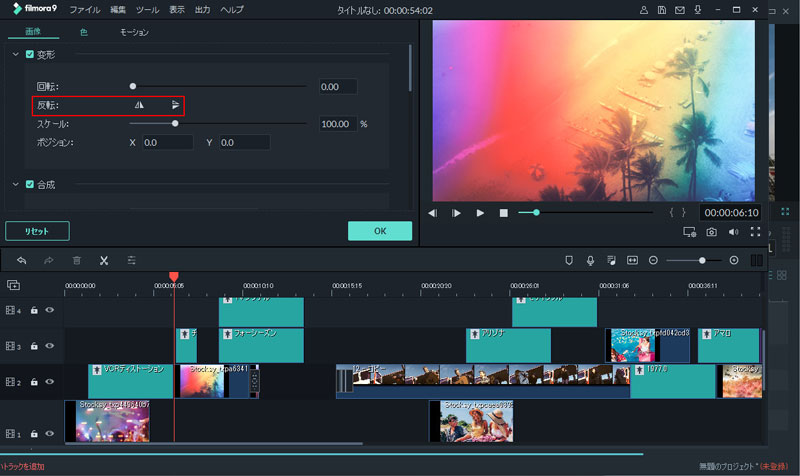The height and width of the screenshot is (476, 800).
Task: Step forward one frame in preview
Action: [x=456, y=213]
